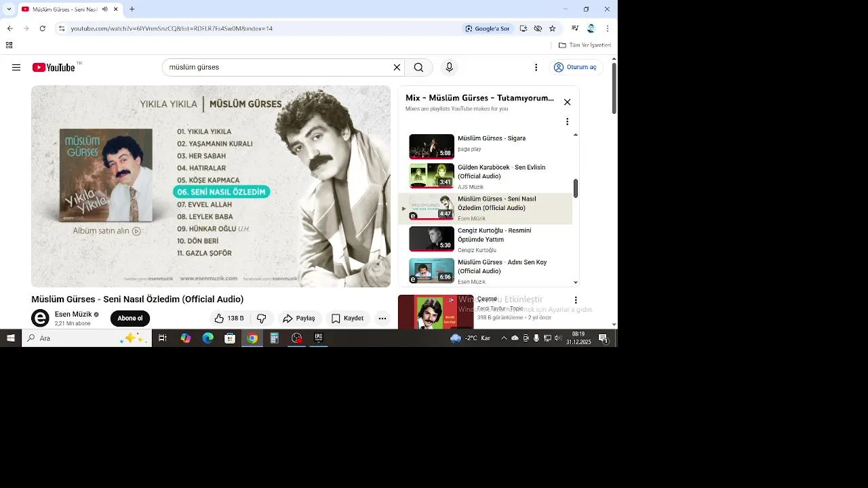The image size is (868, 488).
Task: Close the YouTube browser tab
Action: coord(115,9)
